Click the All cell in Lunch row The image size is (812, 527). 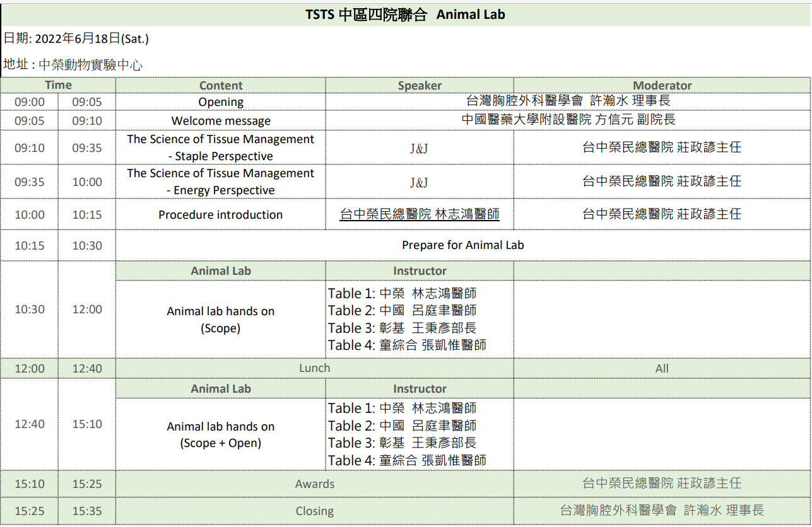[x=662, y=368]
